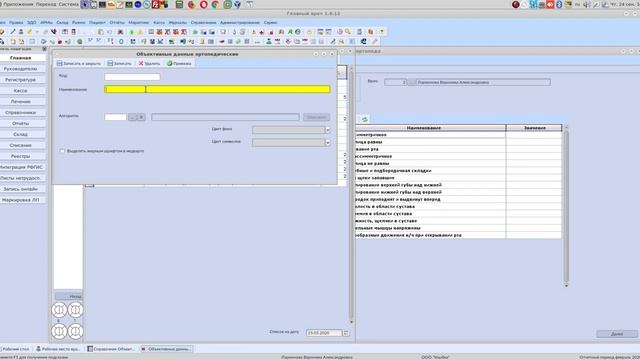
Task: Select Справочники in the navigation panel
Action: pyautogui.click(x=21, y=112)
